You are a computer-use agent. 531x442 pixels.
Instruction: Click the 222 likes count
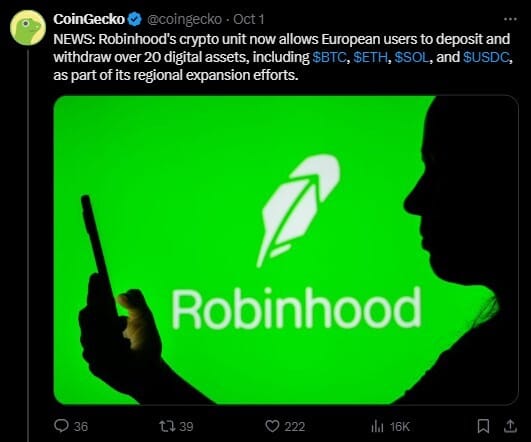295,426
